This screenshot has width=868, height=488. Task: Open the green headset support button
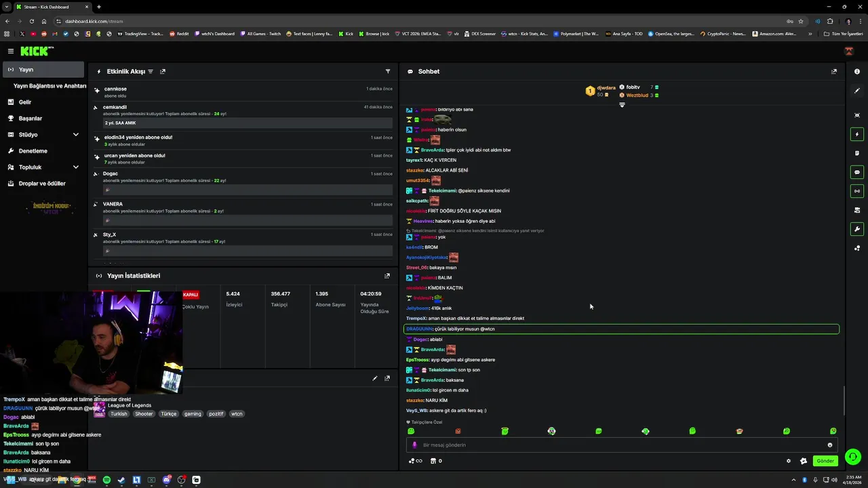[853, 457]
